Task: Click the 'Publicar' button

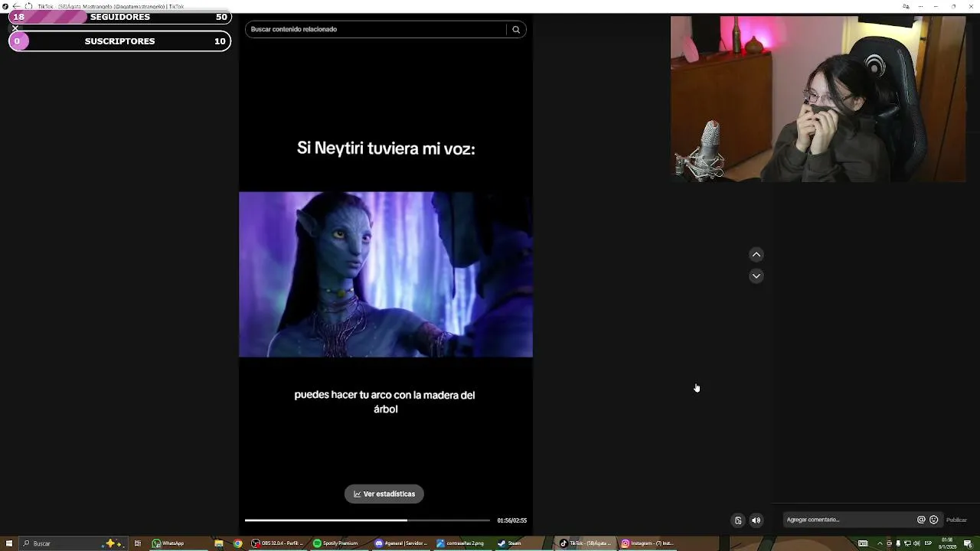Action: point(956,520)
